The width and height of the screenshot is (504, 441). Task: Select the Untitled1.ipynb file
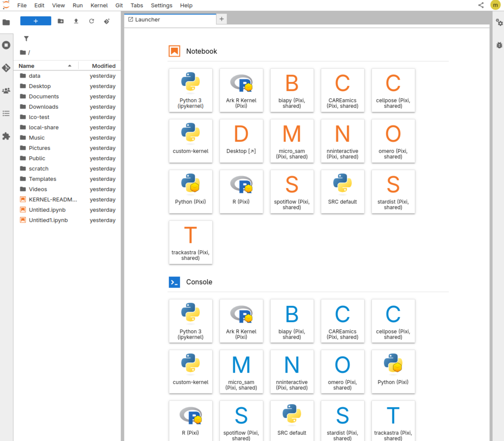coord(68,220)
